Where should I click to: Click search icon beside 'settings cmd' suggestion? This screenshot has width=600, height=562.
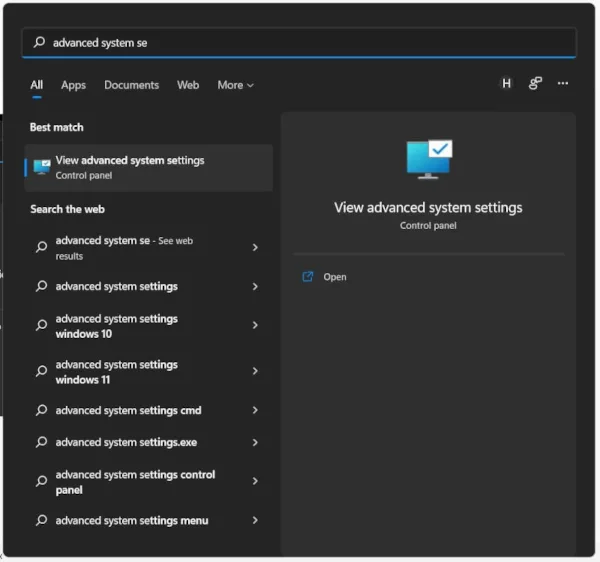41,410
